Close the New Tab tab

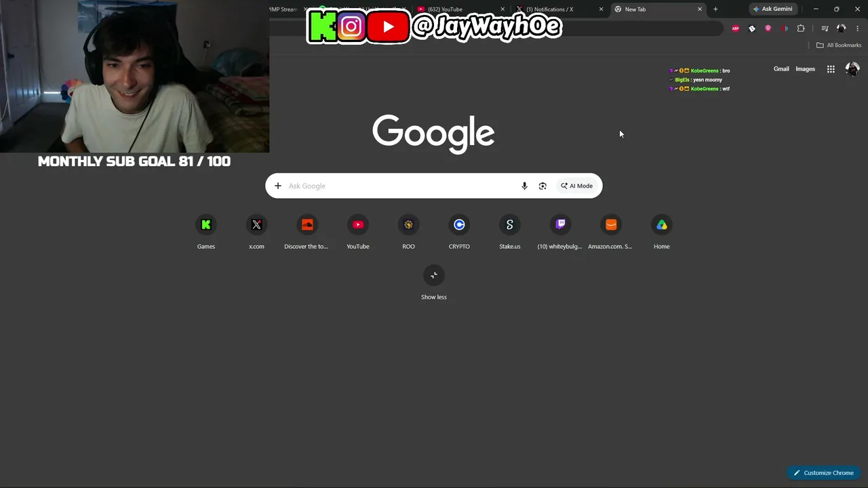(700, 9)
